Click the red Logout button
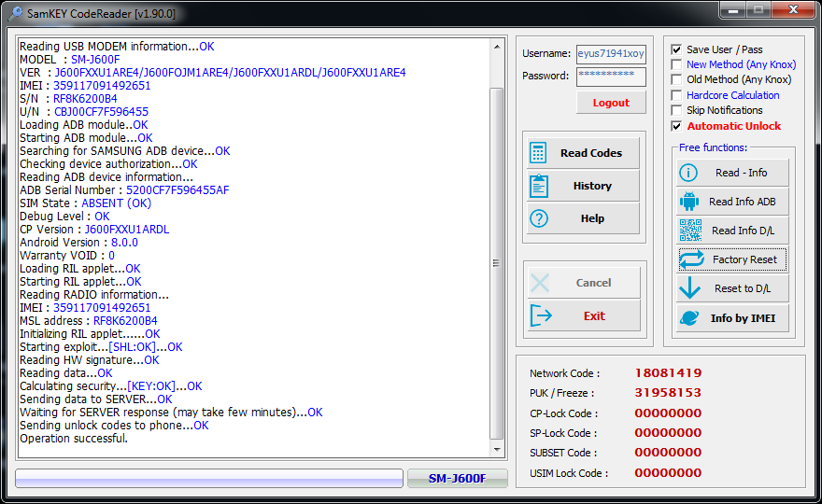 (x=611, y=103)
